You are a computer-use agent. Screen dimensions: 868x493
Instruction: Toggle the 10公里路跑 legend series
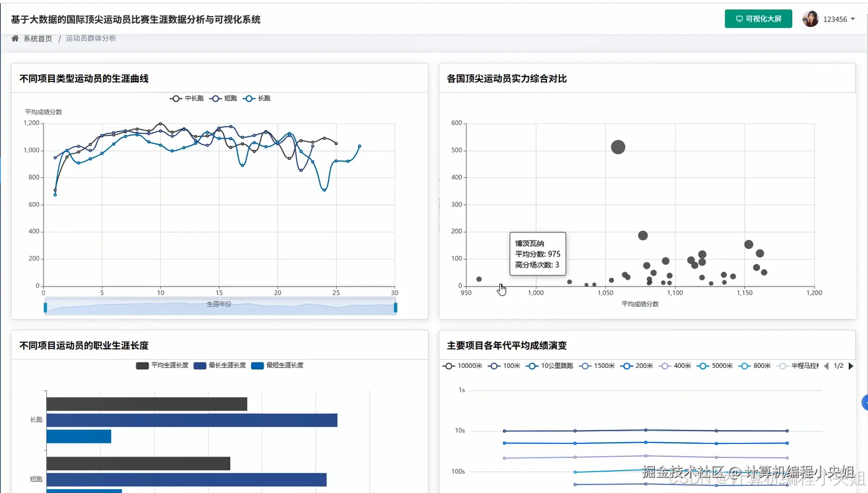[549, 366]
